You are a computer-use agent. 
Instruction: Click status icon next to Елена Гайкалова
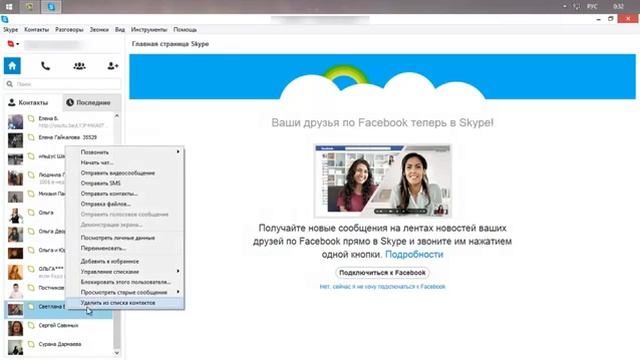(x=31, y=138)
